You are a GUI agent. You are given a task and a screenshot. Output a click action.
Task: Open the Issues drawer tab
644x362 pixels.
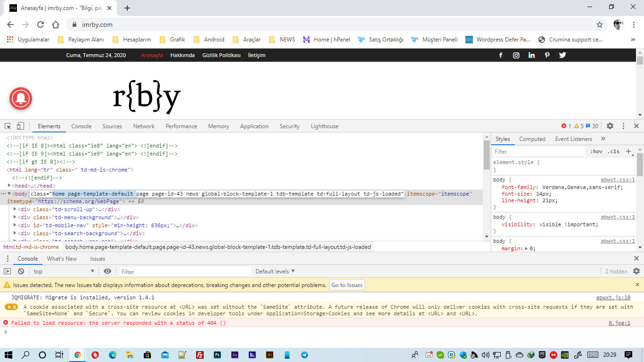(x=98, y=259)
